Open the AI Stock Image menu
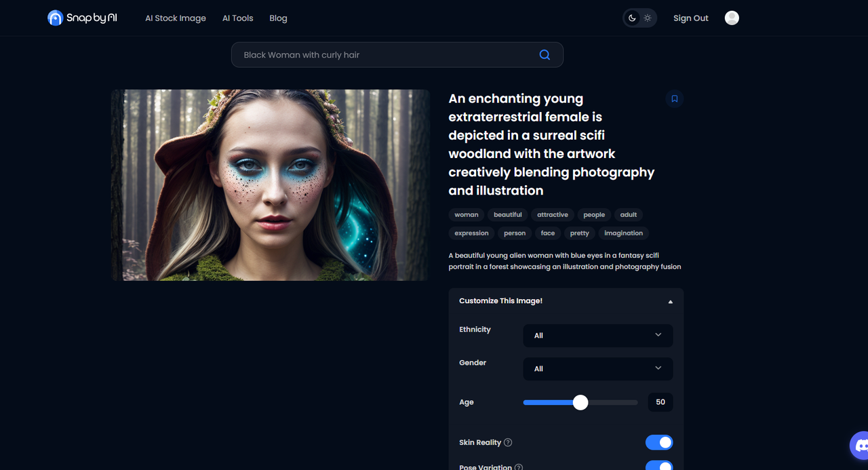 pyautogui.click(x=175, y=18)
